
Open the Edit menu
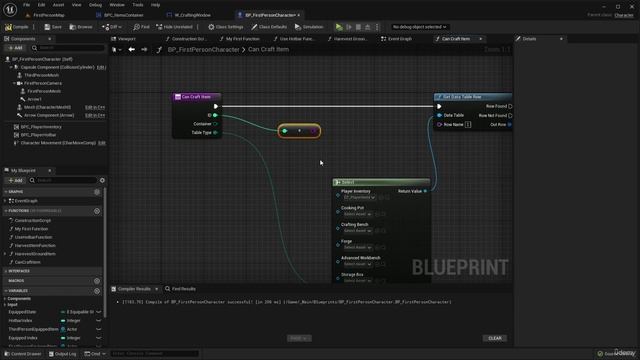point(41,5)
